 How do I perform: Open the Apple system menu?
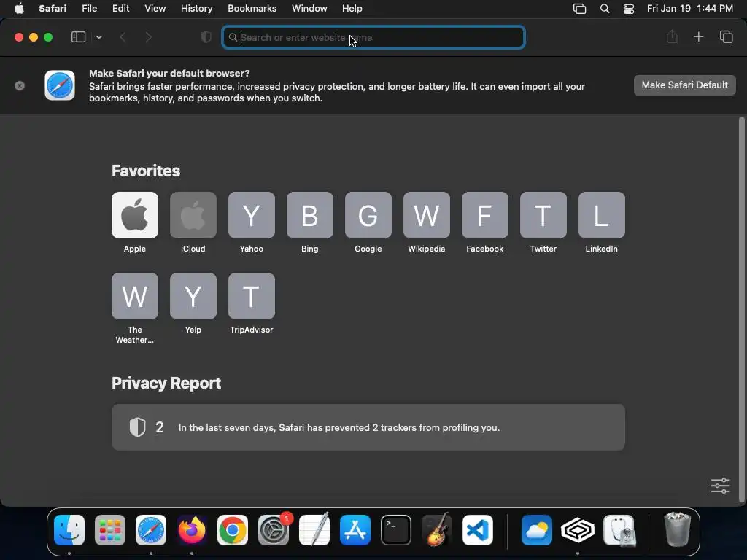19,8
